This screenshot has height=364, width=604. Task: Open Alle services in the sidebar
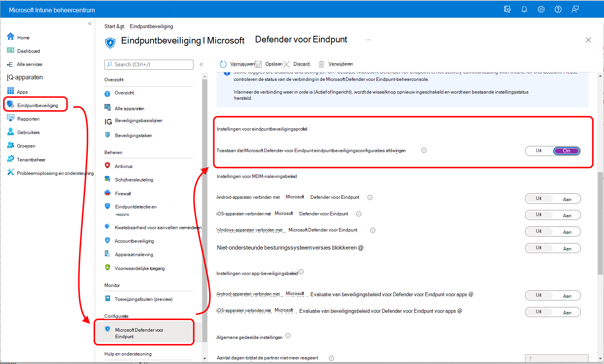[29, 64]
